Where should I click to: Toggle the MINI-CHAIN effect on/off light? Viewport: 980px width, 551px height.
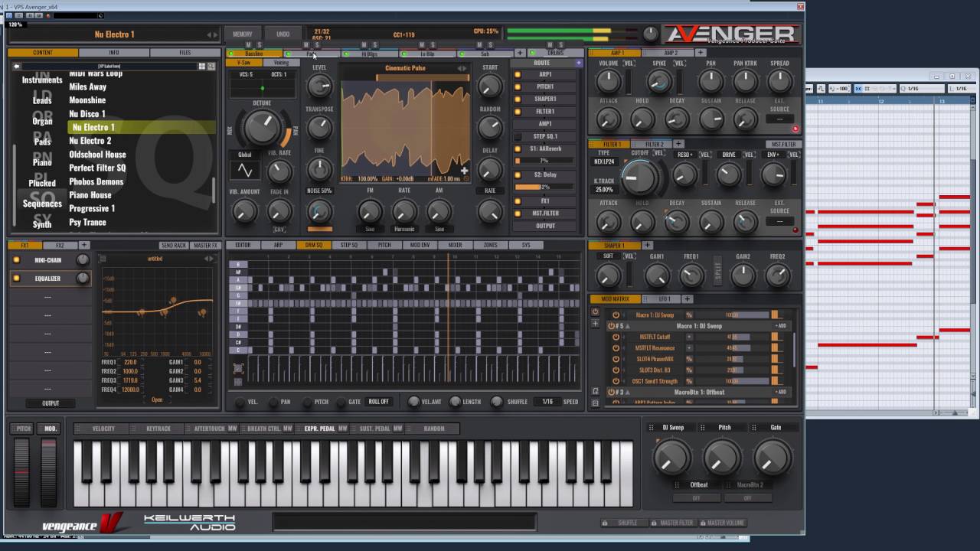(x=16, y=260)
